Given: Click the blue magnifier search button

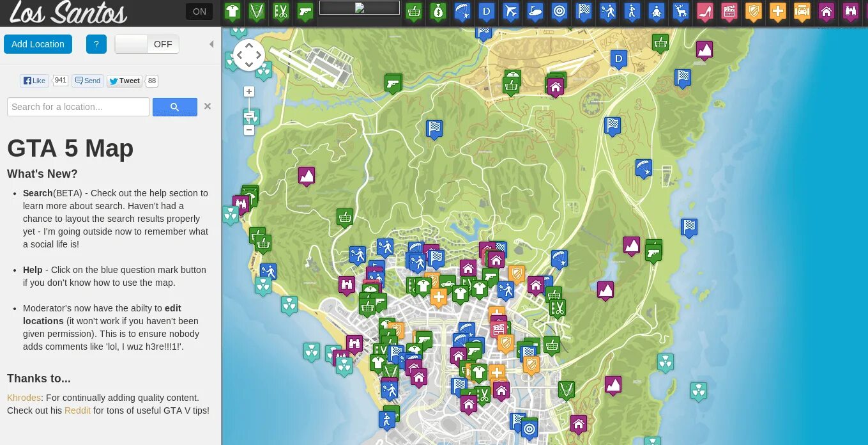Looking at the screenshot, I should point(175,107).
